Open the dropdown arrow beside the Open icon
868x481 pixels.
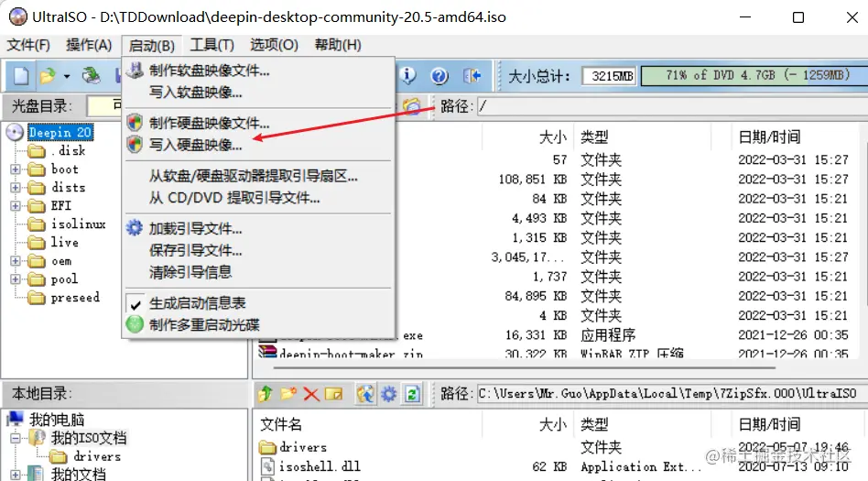click(67, 76)
